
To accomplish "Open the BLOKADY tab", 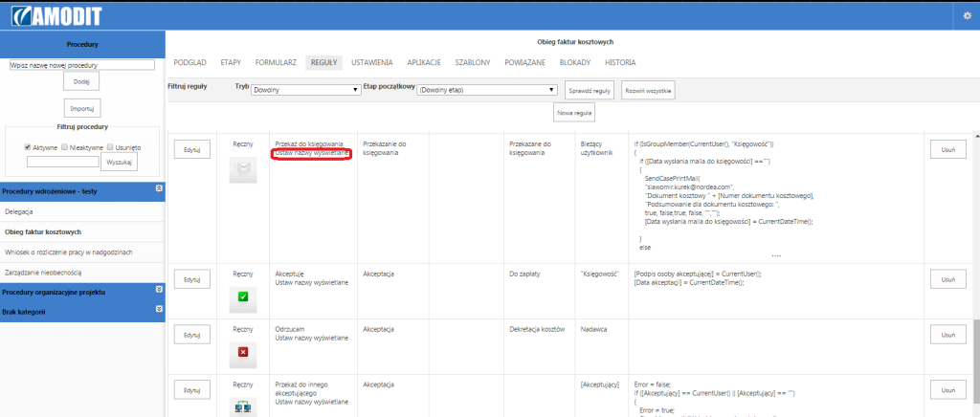I will (577, 62).
